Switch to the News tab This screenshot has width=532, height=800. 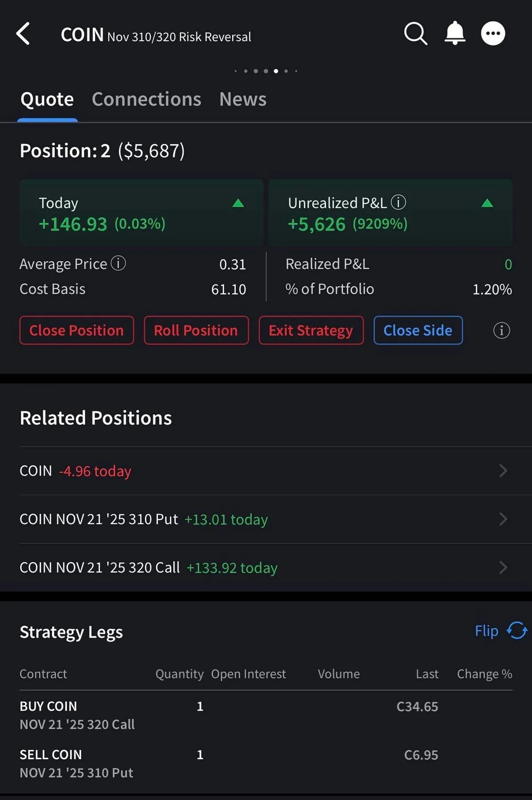(243, 99)
